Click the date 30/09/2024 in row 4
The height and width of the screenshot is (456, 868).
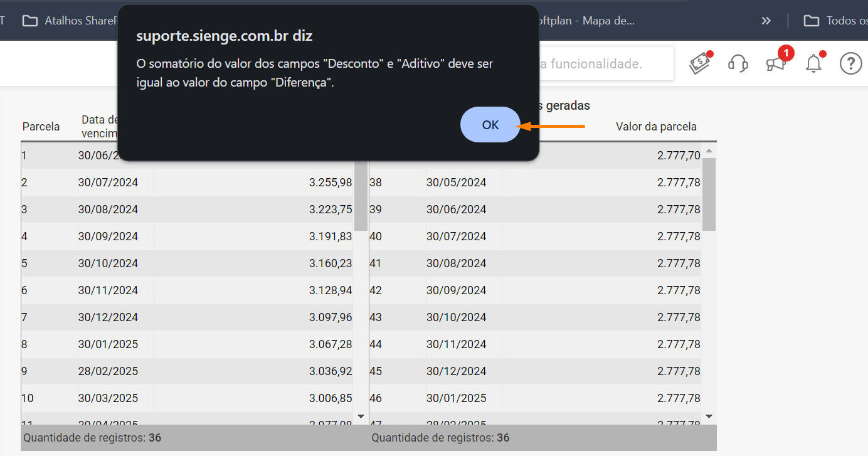pyautogui.click(x=108, y=236)
